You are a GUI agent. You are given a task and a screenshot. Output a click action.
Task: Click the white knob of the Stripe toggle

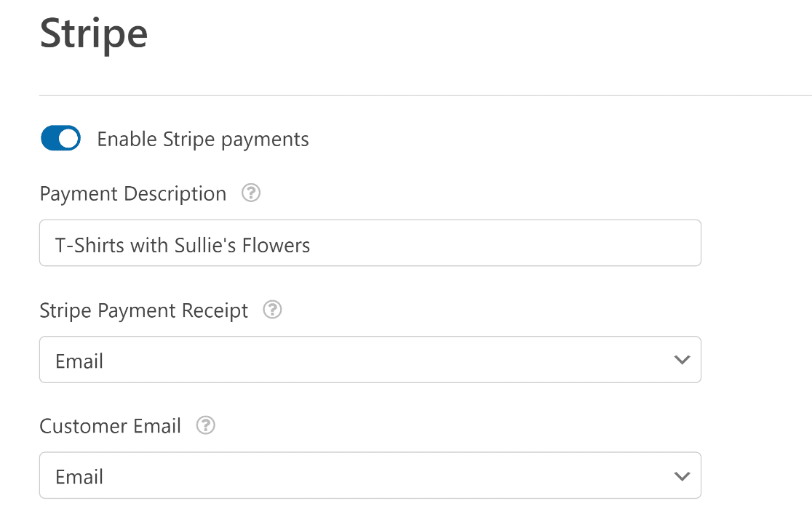point(68,138)
